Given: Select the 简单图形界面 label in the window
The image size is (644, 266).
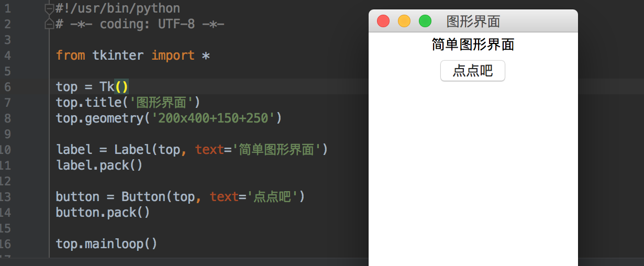Looking at the screenshot, I should point(473,45).
